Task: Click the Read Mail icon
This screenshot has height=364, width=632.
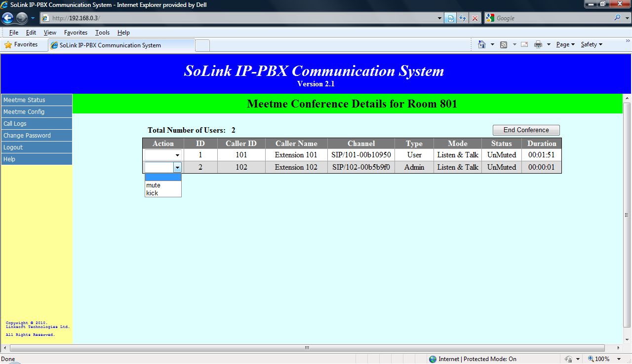Action: (524, 44)
